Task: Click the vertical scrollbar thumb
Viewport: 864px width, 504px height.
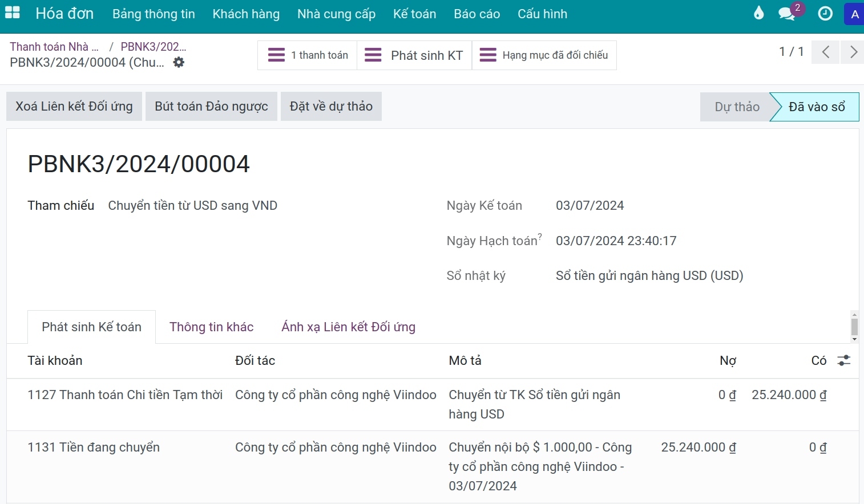Action: (x=854, y=327)
